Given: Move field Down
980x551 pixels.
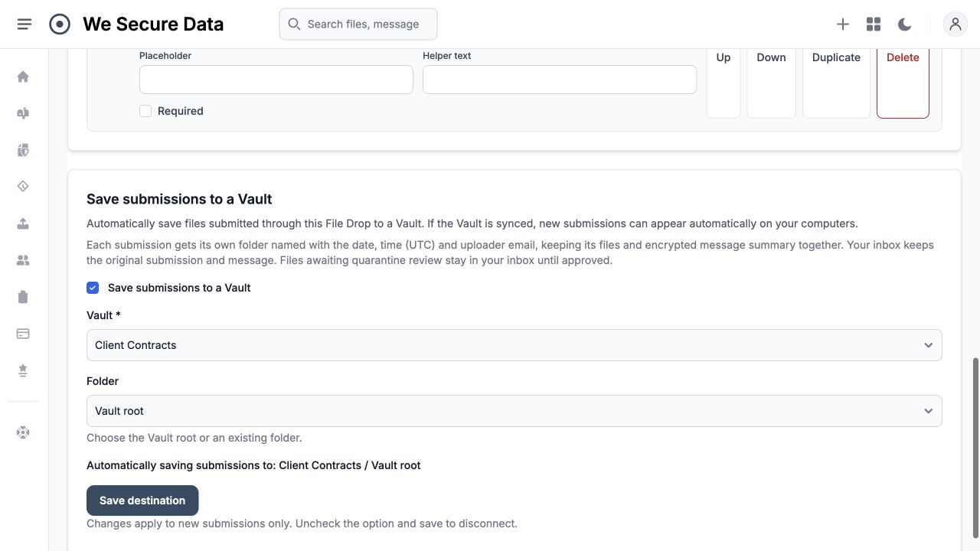Looking at the screenshot, I should pos(771,82).
